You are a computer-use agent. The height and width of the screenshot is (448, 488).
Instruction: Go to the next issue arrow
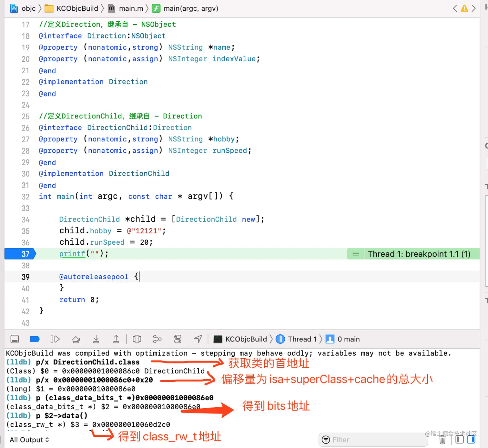tap(473, 8)
